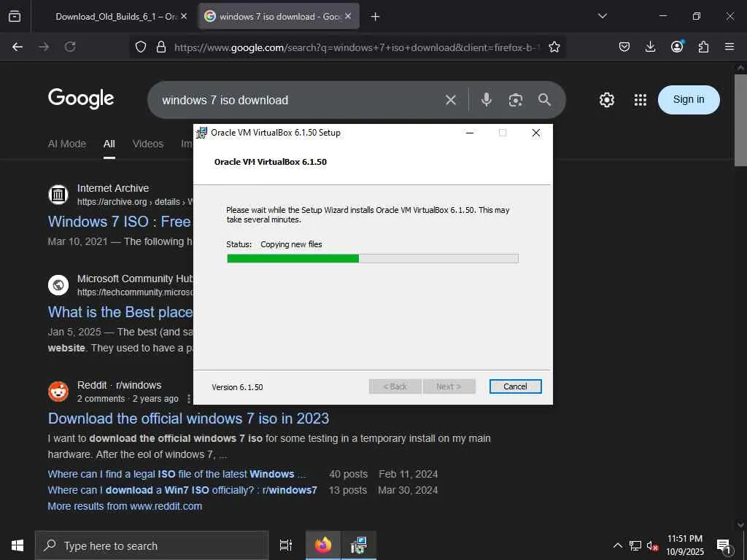Image resolution: width=747 pixels, height=560 pixels.
Task: Open Save to Pocket icon
Action: coord(624,47)
